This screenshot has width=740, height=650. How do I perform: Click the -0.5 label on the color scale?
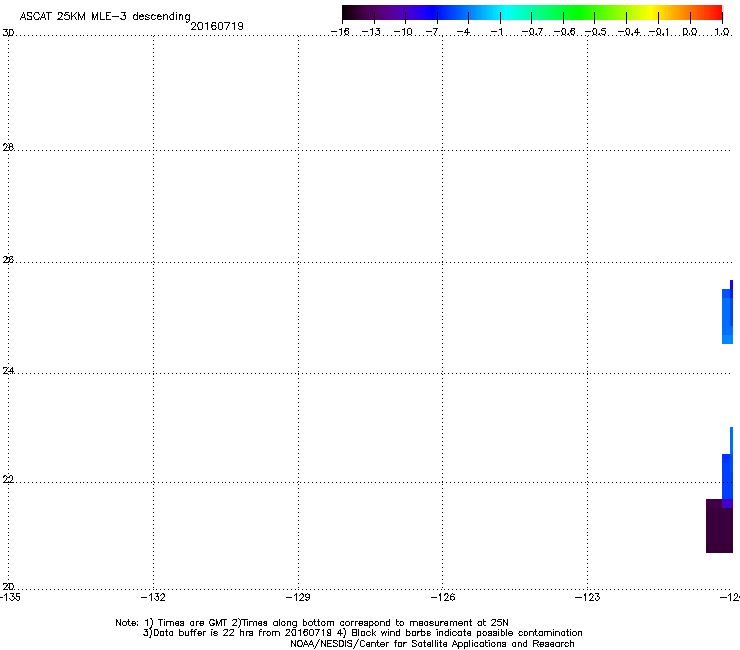coord(596,32)
